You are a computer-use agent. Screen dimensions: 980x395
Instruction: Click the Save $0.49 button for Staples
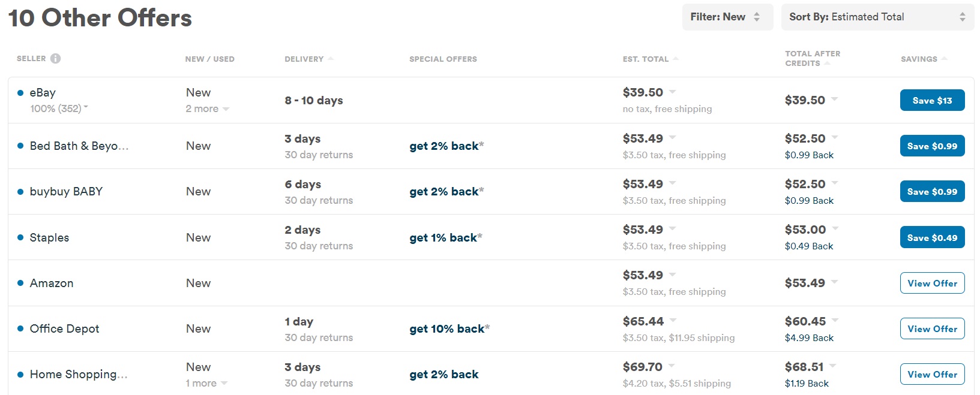pyautogui.click(x=932, y=237)
